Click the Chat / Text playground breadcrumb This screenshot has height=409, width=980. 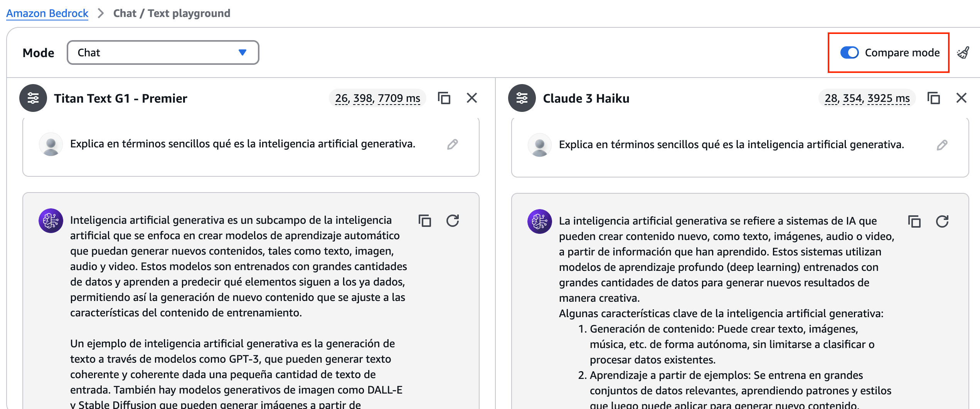pyautogui.click(x=172, y=13)
